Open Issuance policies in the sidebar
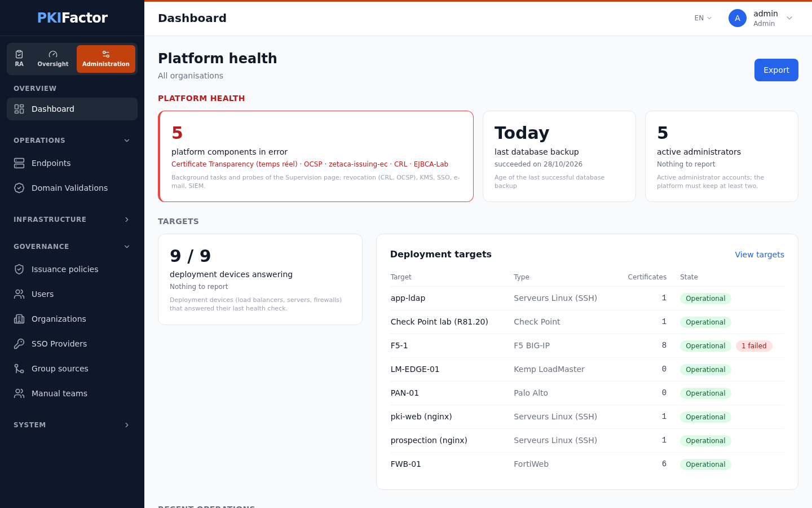This screenshot has width=812, height=508. [x=72, y=269]
